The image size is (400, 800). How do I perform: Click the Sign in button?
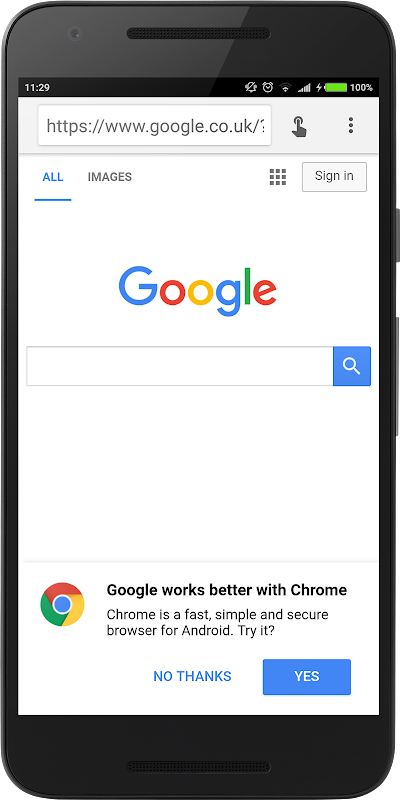(334, 177)
